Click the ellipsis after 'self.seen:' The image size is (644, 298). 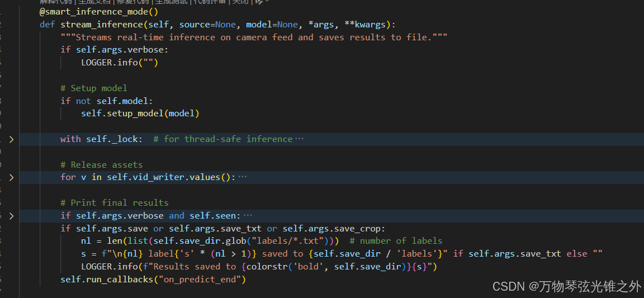(248, 216)
